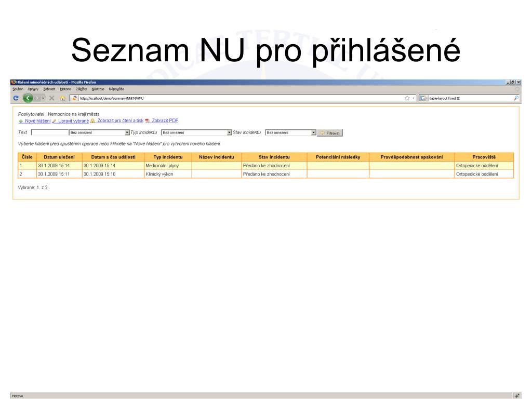
Task: Click the Datum uložení column header
Action: coord(59,157)
